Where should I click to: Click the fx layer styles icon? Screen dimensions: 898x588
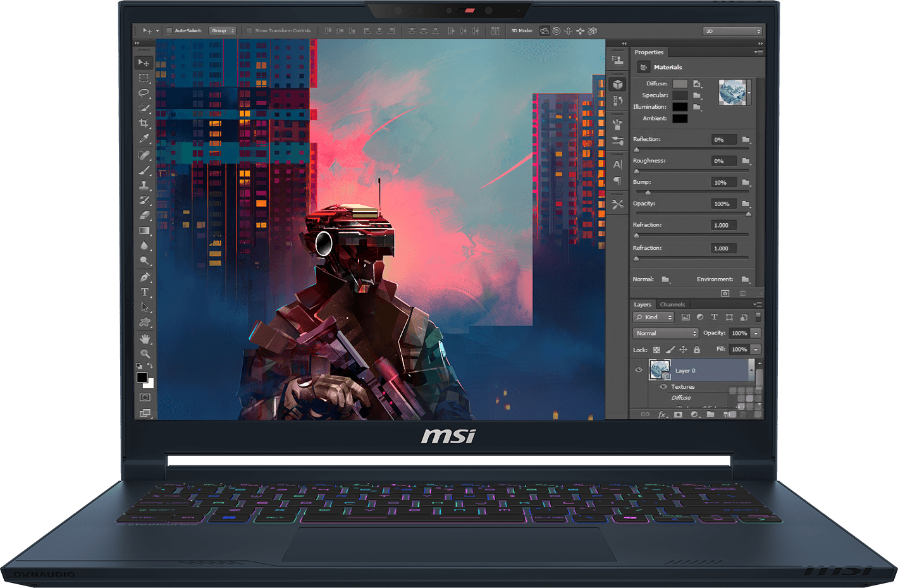(x=663, y=414)
